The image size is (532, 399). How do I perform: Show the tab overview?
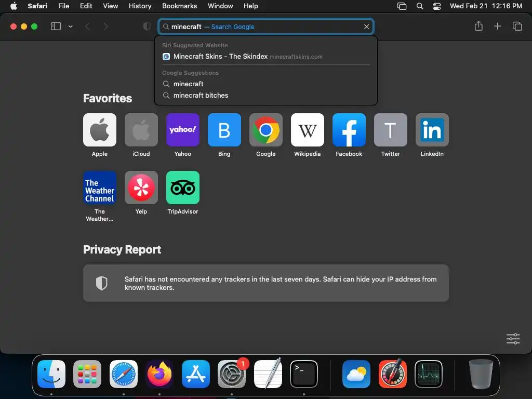pos(517,26)
